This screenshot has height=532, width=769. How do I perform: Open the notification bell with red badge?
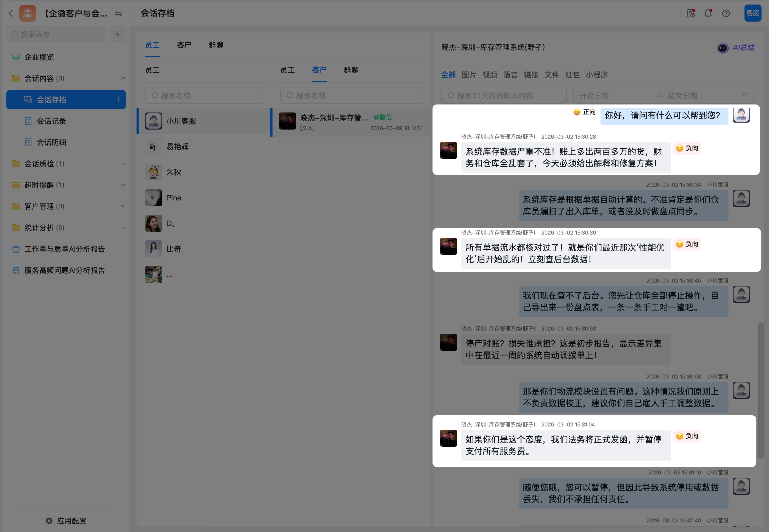(708, 13)
